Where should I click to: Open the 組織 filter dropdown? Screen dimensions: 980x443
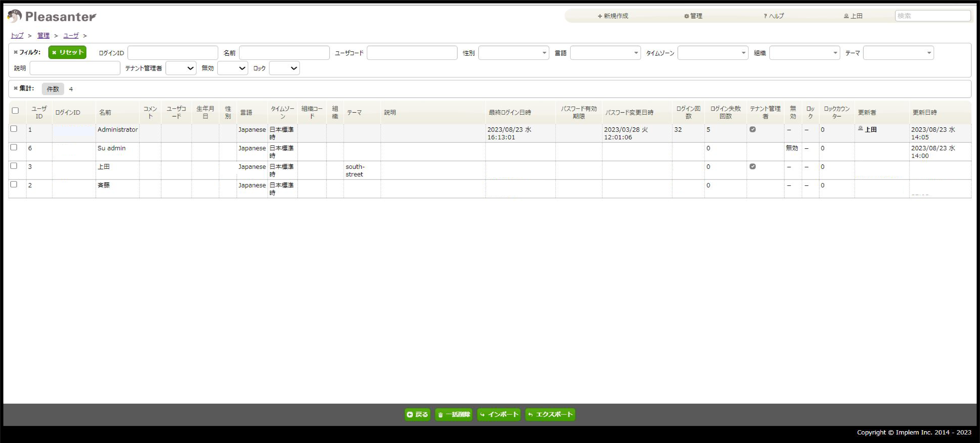point(805,53)
